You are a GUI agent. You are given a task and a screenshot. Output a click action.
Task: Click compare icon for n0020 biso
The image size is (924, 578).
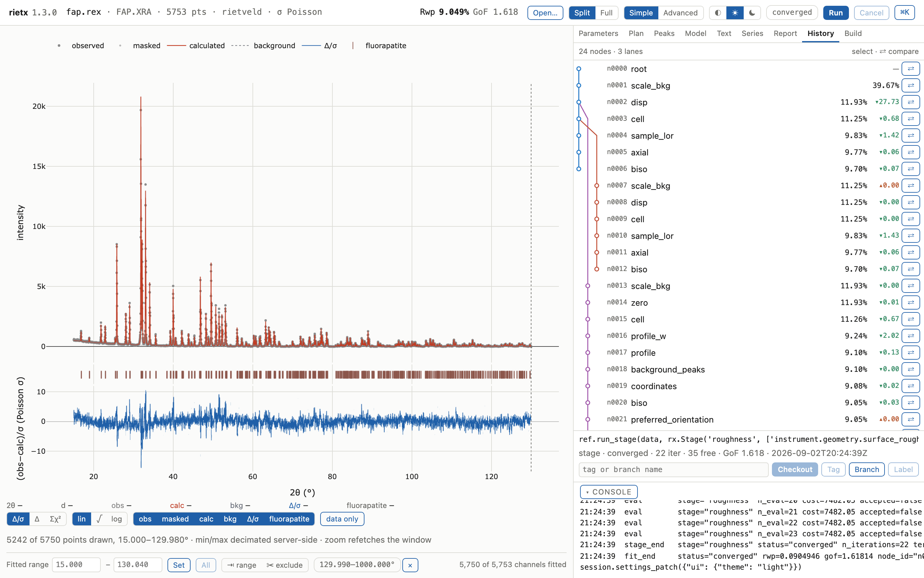point(910,403)
